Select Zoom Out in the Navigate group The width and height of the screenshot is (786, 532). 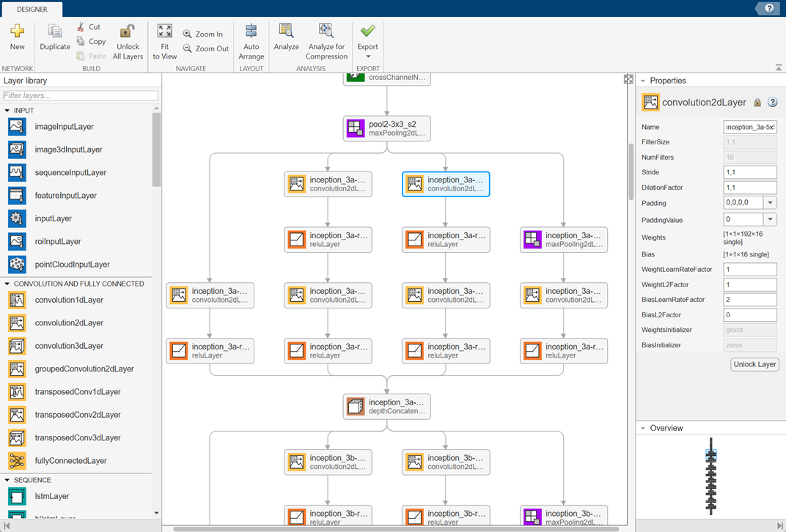tap(205, 48)
